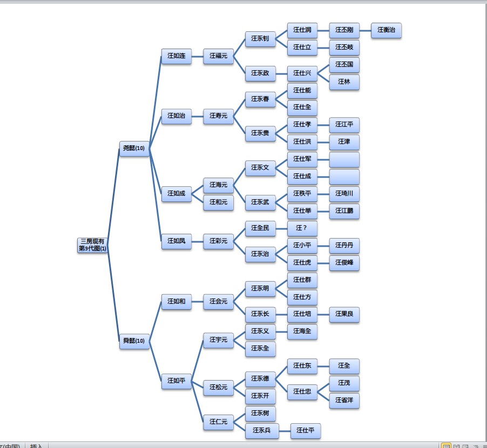
Task: Click the language indicator in status bar
Action: pos(11,446)
